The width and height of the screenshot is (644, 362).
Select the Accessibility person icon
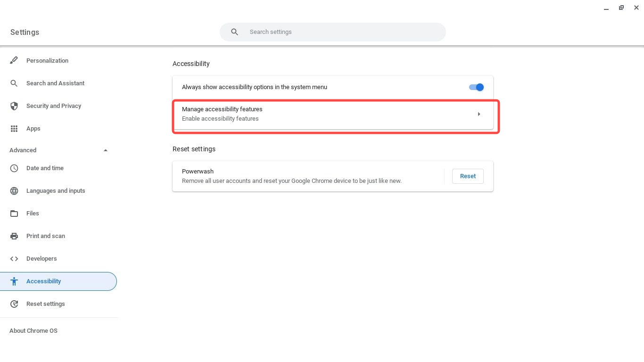14,281
